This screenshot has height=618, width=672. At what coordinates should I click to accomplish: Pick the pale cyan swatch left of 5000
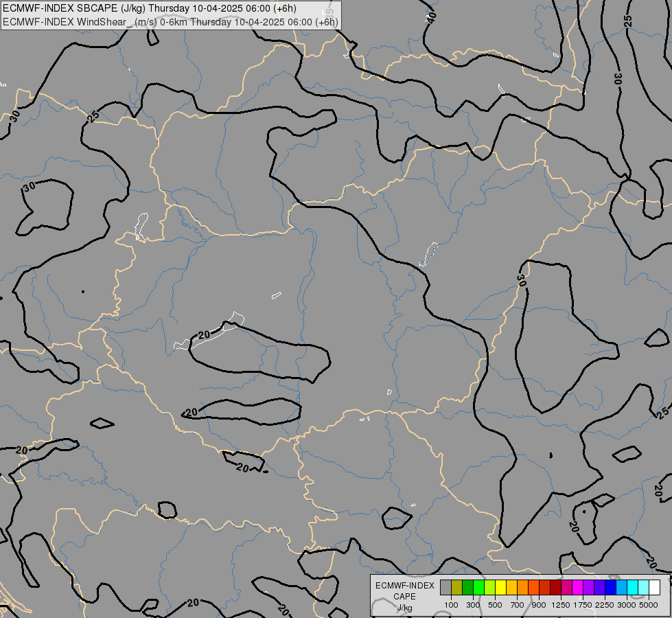pyautogui.click(x=643, y=588)
